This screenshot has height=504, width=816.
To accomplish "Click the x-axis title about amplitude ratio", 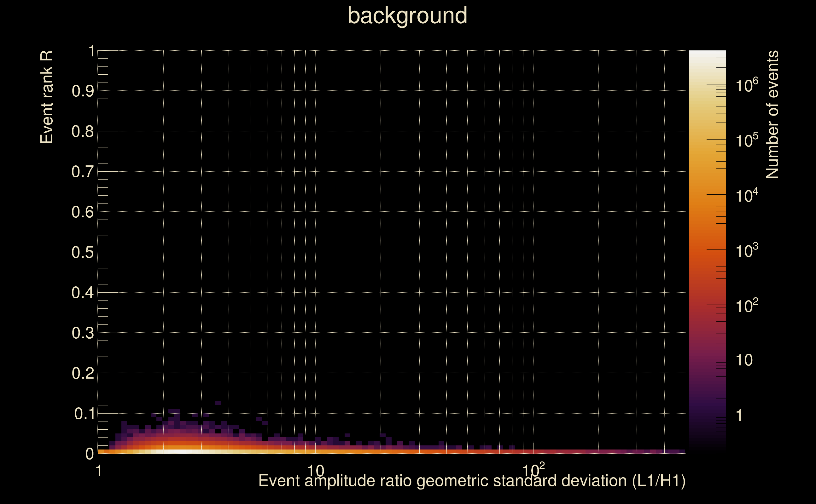I will (x=472, y=481).
